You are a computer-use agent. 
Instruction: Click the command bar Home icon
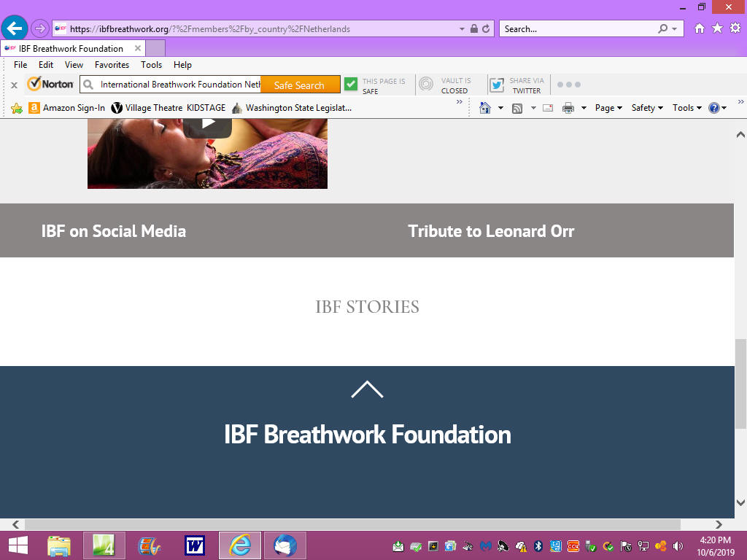[x=485, y=108]
